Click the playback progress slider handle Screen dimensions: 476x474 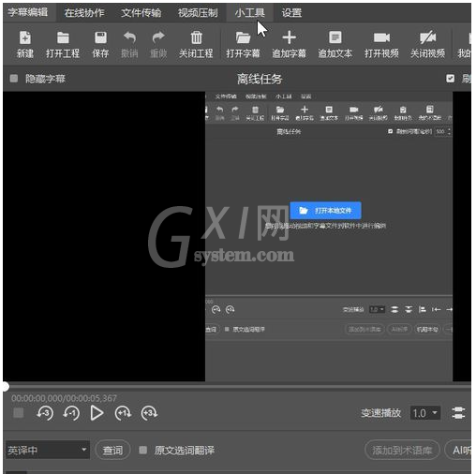[x=5, y=387]
